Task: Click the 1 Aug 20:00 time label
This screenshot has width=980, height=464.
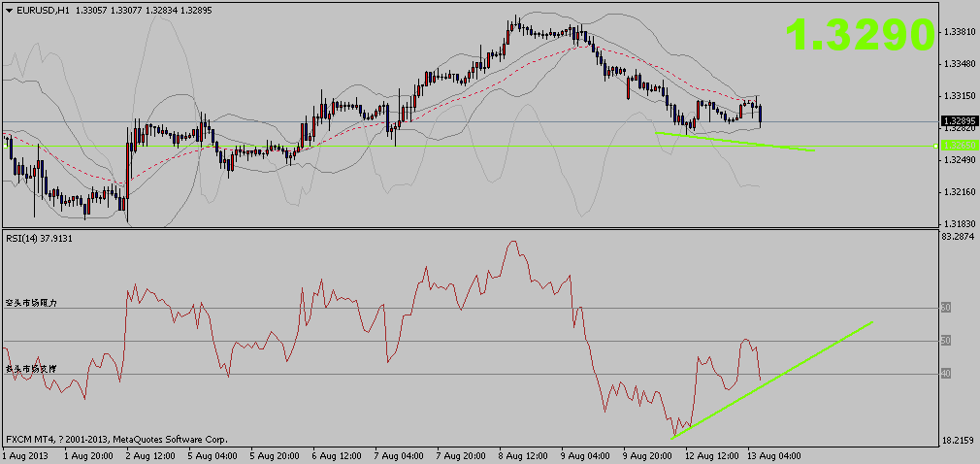Action: (87, 454)
